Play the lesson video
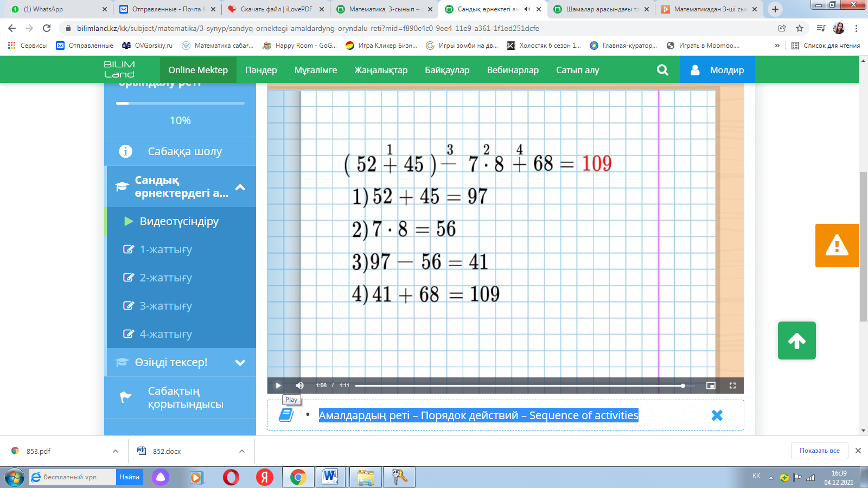Viewport: 868px width, 488px height. pyautogui.click(x=278, y=386)
